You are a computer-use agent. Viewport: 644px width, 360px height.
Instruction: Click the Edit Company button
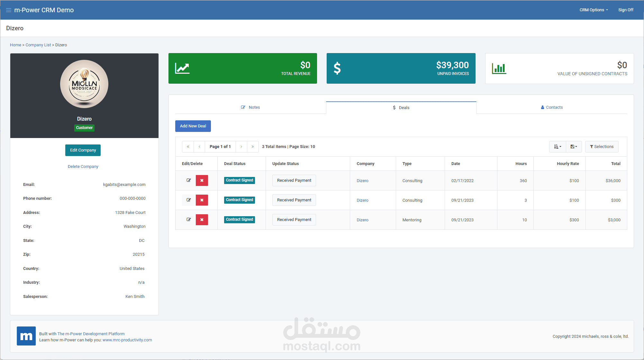(83, 150)
